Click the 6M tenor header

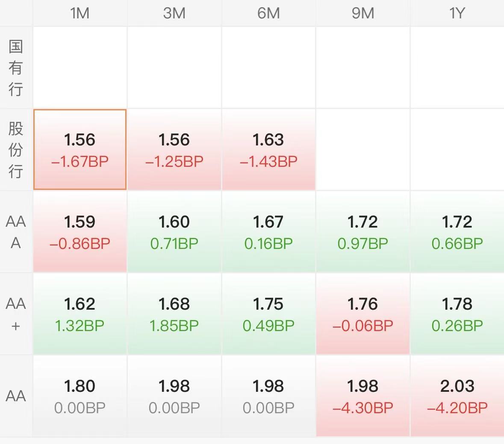point(268,13)
